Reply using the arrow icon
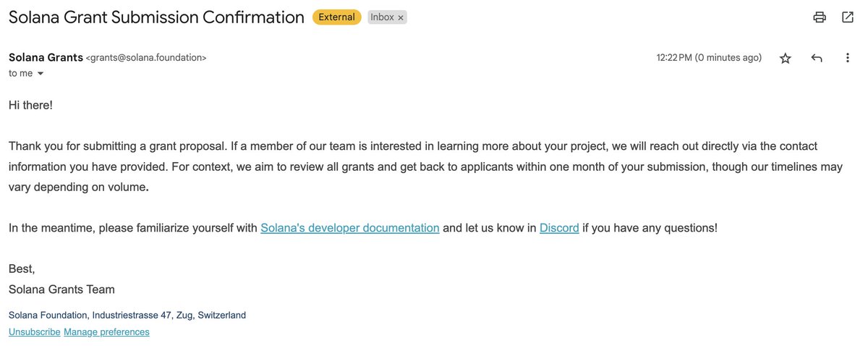 pyautogui.click(x=817, y=59)
